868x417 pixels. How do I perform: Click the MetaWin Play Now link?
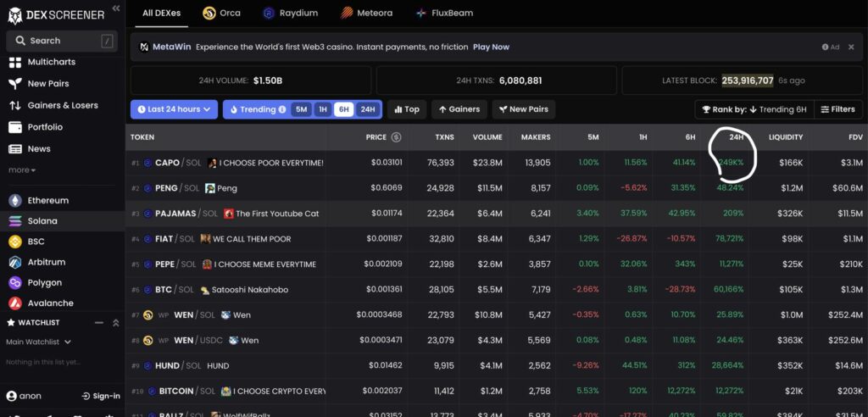[x=491, y=47]
